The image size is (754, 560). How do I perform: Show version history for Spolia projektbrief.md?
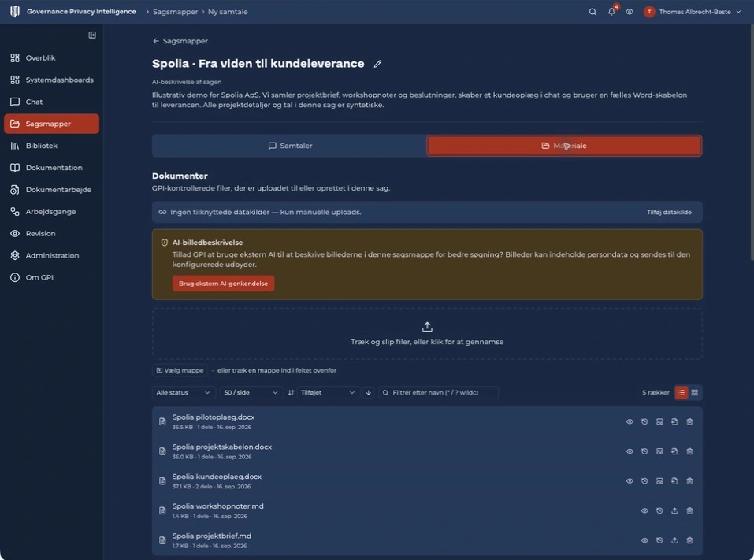point(659,540)
